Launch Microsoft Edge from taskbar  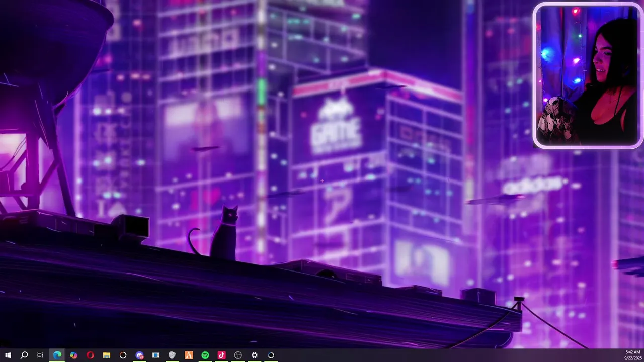coord(57,355)
